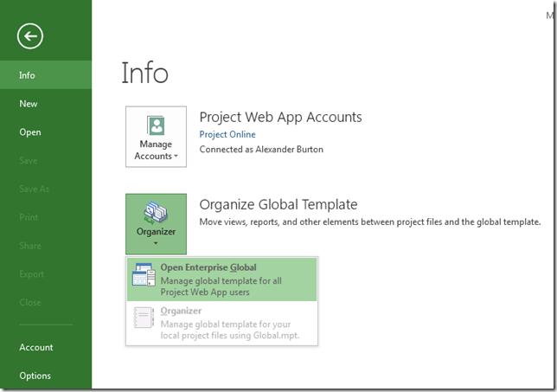Viewport: 557px width, 392px height.
Task: Click the Export sidebar item
Action: pos(46,274)
